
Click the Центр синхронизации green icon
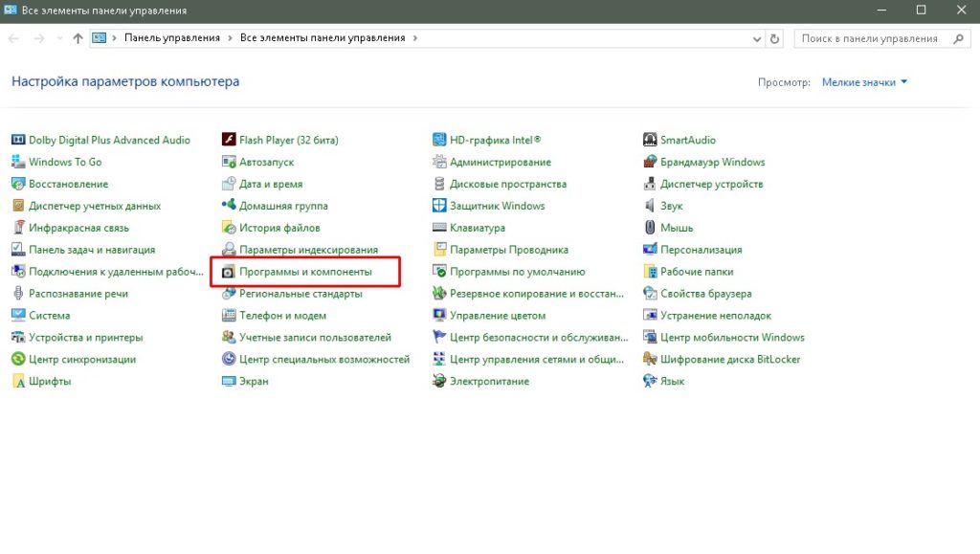[18, 359]
